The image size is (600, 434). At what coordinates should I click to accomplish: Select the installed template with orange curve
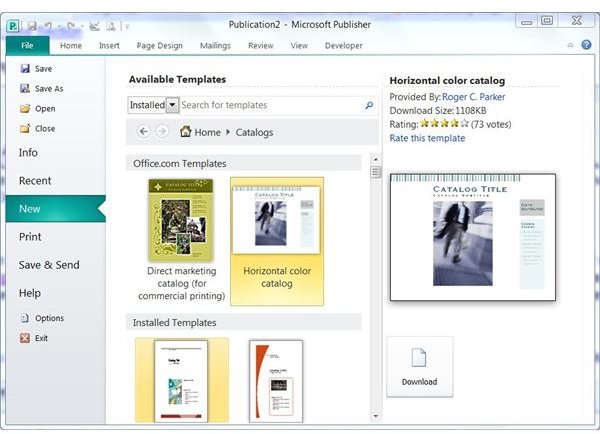point(276,381)
